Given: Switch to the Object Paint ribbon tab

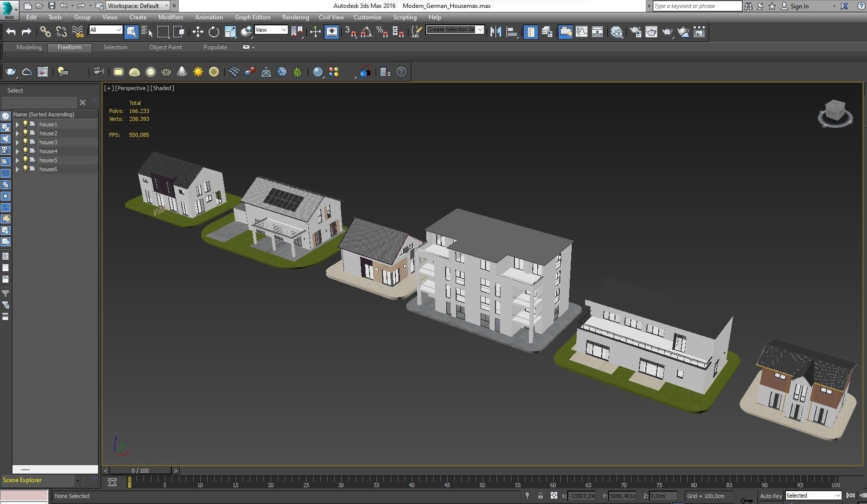Looking at the screenshot, I should [165, 47].
